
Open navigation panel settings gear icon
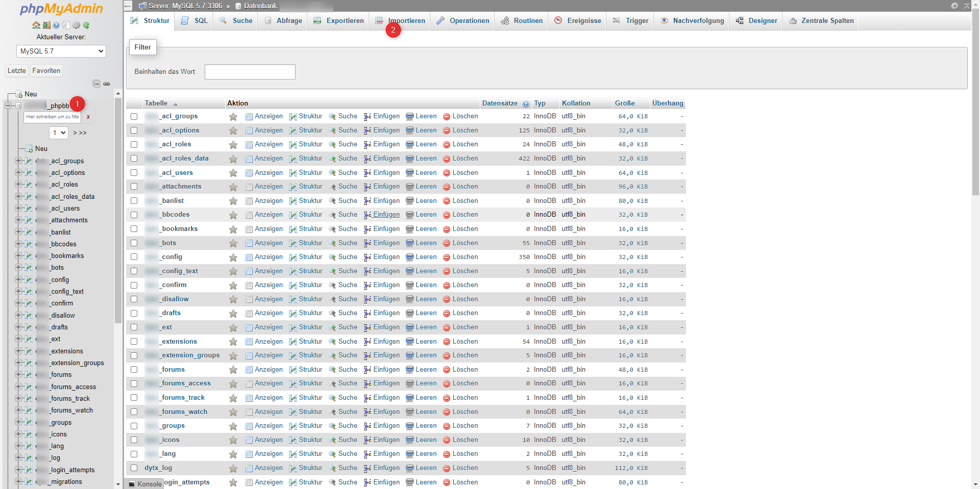pyautogui.click(x=76, y=25)
